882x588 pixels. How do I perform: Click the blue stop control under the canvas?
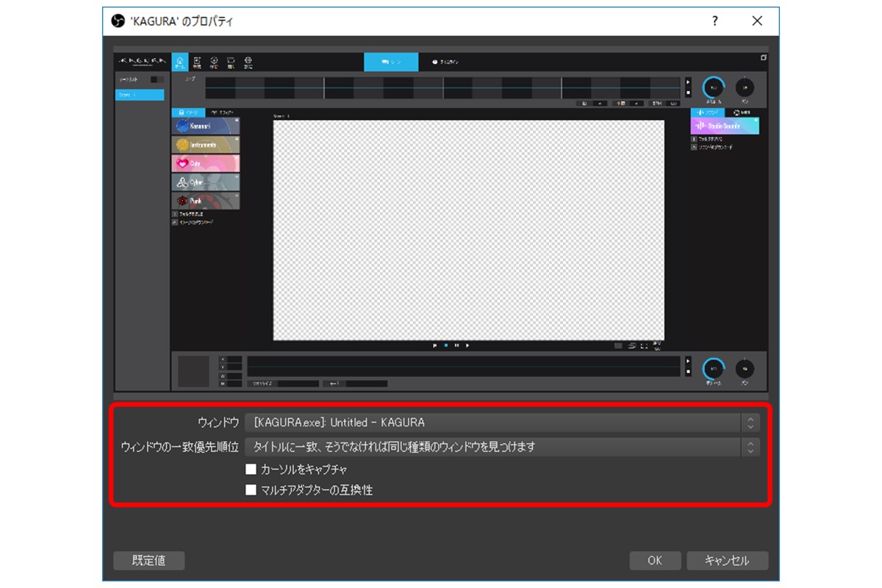pos(445,345)
